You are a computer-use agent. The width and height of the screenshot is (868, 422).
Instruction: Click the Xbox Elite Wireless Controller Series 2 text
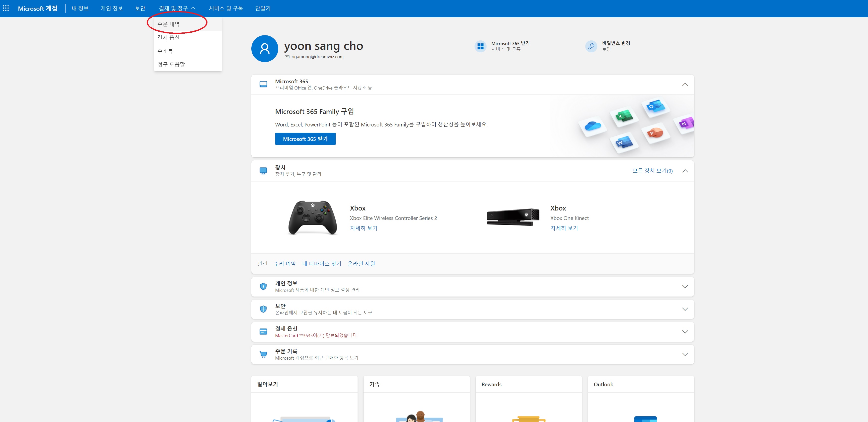pyautogui.click(x=393, y=218)
